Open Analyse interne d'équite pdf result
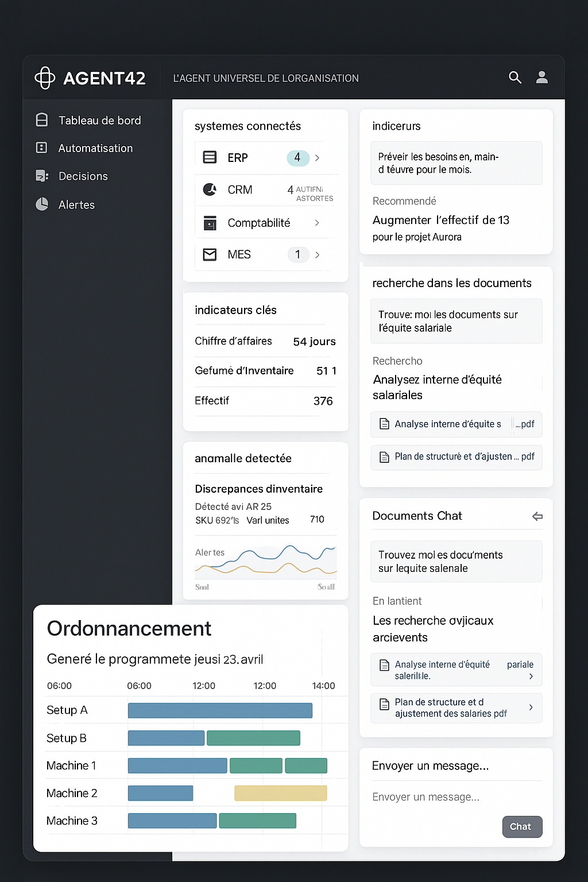588x882 pixels. click(456, 424)
